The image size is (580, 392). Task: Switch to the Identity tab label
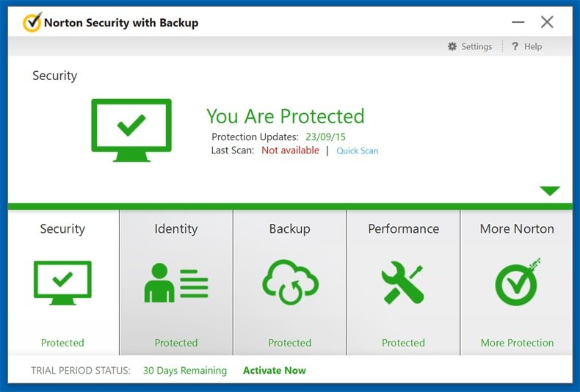176,229
